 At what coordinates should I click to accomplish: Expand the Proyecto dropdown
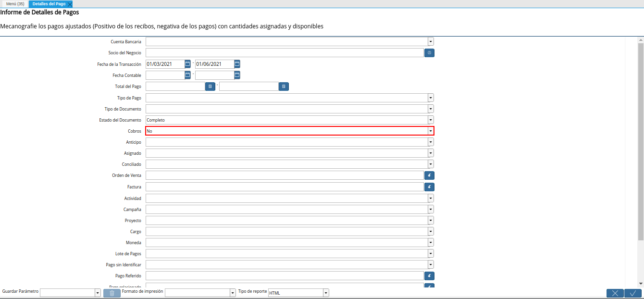click(x=431, y=220)
